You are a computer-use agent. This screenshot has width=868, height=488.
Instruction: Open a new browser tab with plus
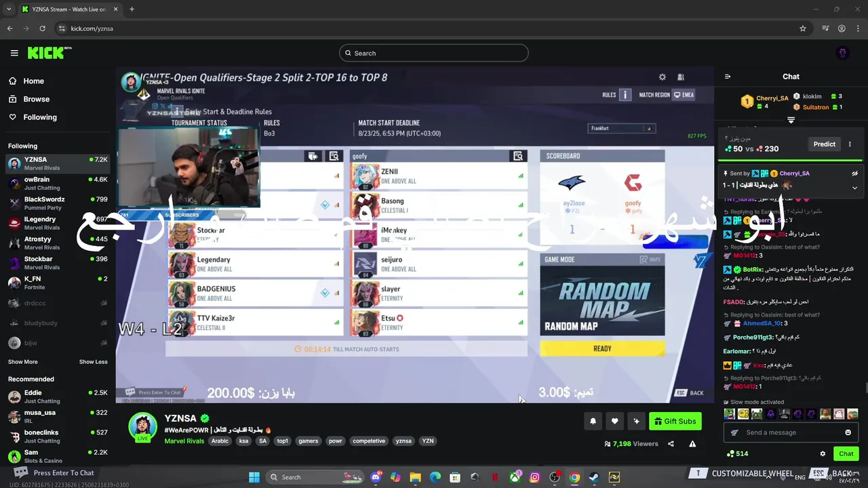[132, 9]
